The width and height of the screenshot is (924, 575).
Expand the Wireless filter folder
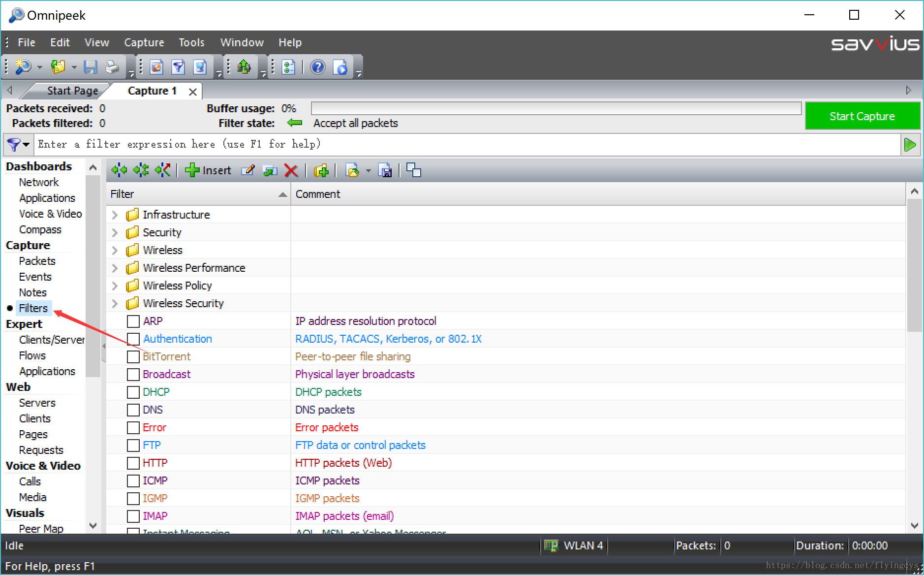tap(115, 250)
